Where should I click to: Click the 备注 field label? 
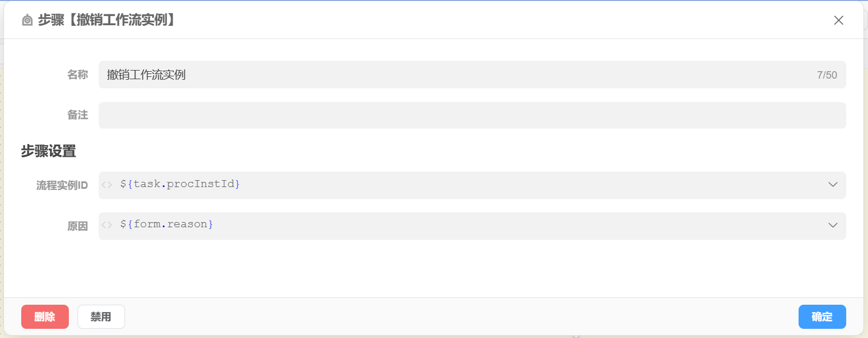click(x=77, y=115)
